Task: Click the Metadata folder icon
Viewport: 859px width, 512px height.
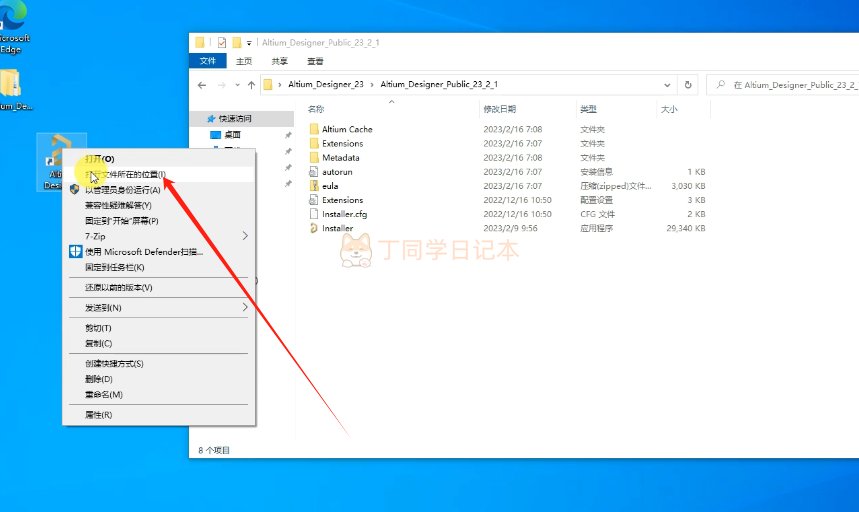Action: point(314,157)
